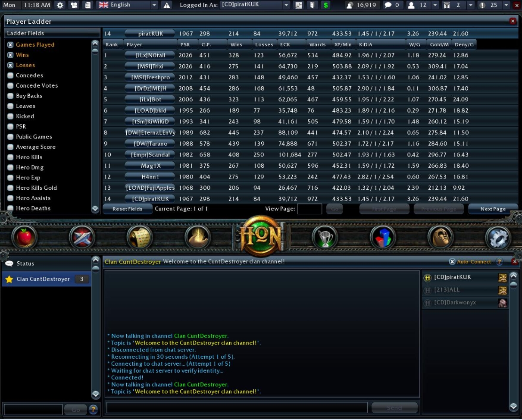The image size is (522, 420).
Task: Click the notes document icon in top bar
Action: (87, 5)
